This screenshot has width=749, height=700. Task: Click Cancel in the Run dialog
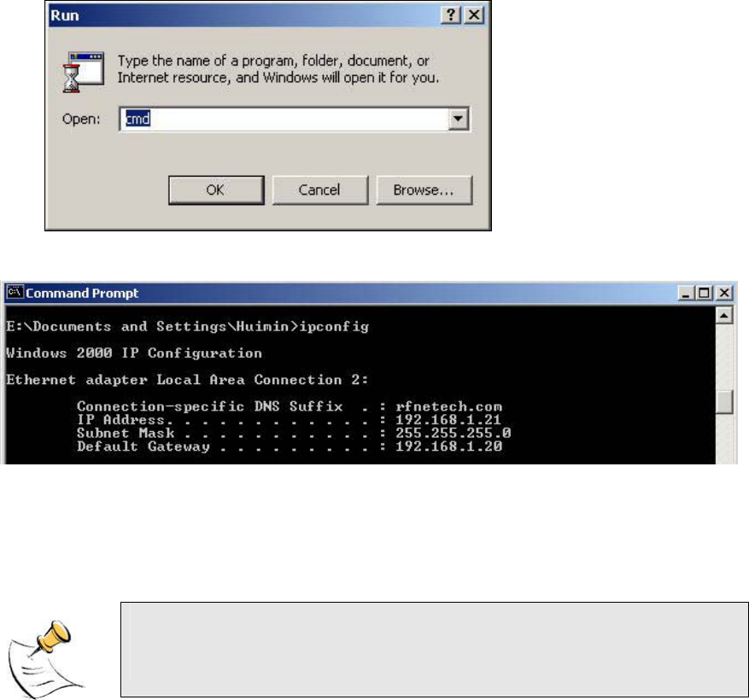[320, 190]
